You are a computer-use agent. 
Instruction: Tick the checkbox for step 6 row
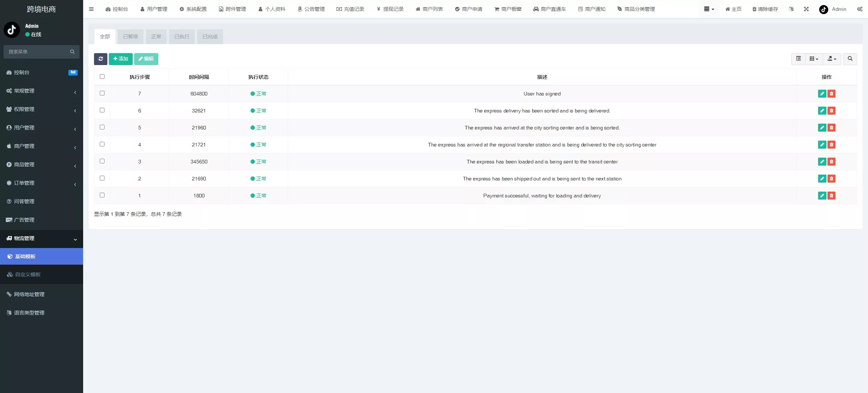pyautogui.click(x=102, y=110)
